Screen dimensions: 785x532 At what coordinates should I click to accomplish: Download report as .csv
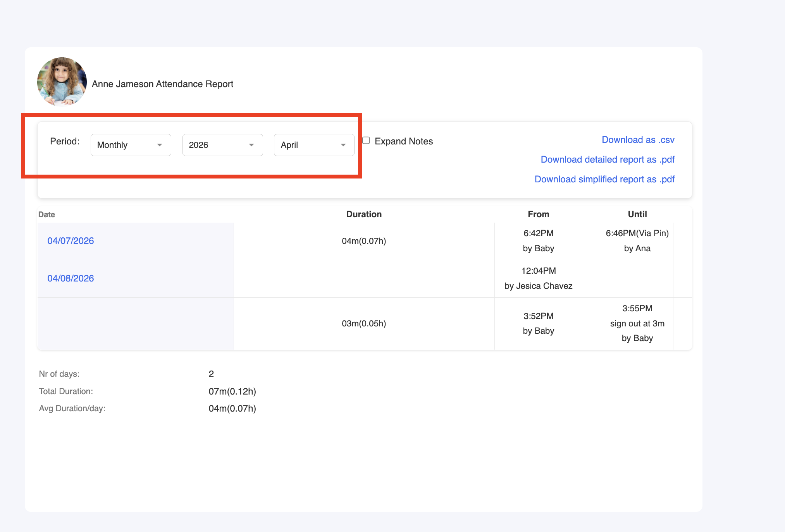638,140
